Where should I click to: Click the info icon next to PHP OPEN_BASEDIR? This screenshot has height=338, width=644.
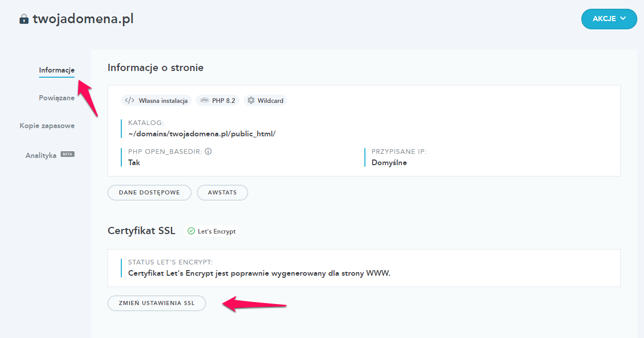pyautogui.click(x=208, y=152)
